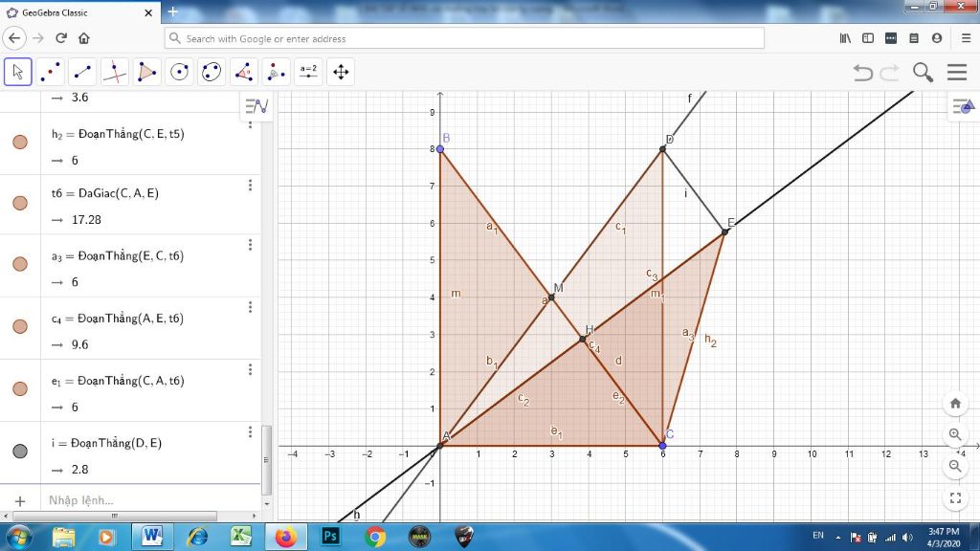
Task: Open Graphics view style bar
Action: [x=963, y=106]
